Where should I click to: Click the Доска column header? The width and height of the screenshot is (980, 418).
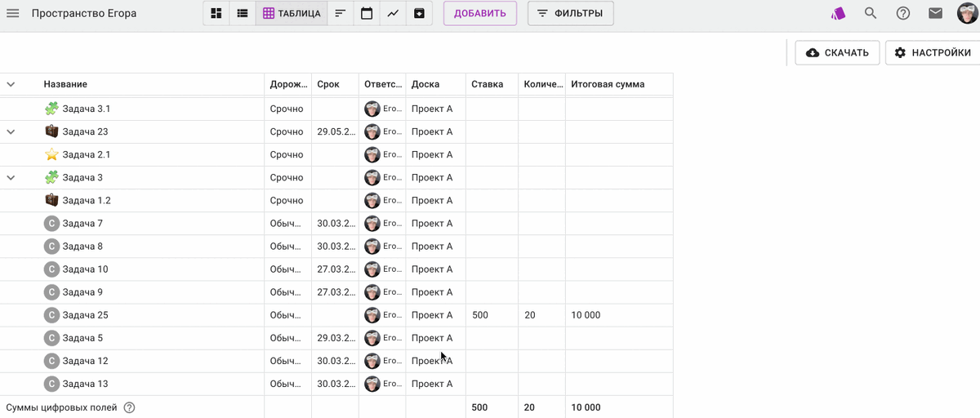[436, 84]
